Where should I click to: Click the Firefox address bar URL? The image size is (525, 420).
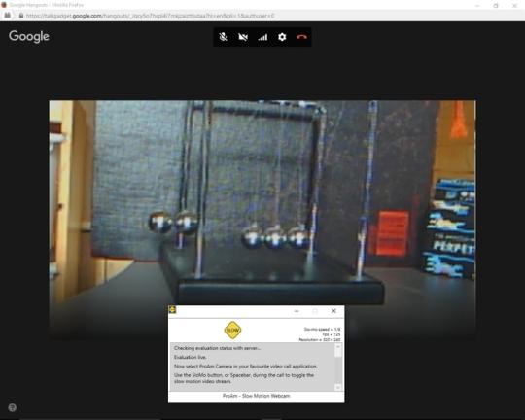click(150, 16)
